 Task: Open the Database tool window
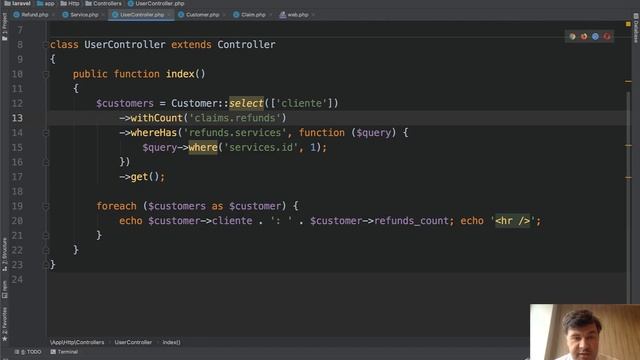(x=636, y=28)
